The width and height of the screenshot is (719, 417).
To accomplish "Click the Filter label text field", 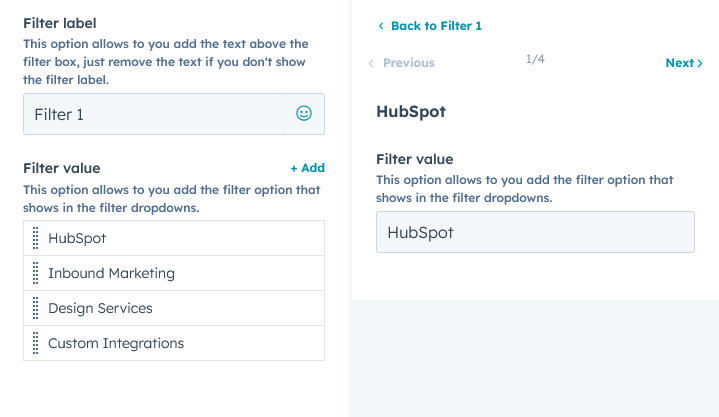I will [155, 114].
